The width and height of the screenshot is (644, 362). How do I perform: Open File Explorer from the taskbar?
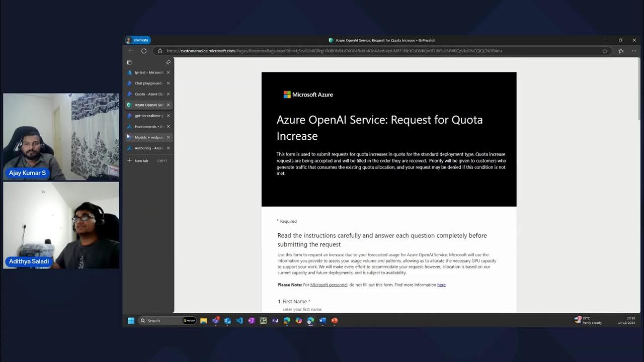tap(204, 320)
